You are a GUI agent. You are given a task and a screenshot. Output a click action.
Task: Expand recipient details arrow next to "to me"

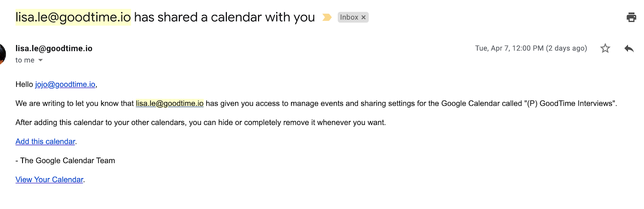tap(40, 60)
